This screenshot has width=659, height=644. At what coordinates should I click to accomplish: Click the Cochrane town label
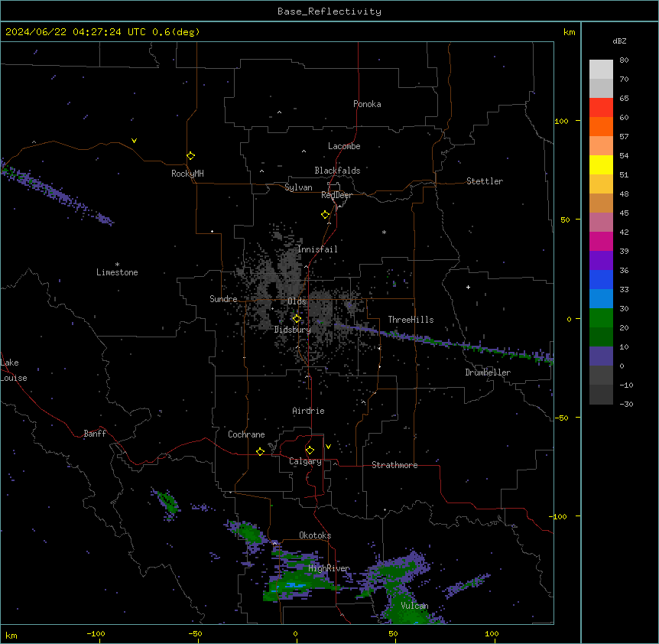coord(246,434)
